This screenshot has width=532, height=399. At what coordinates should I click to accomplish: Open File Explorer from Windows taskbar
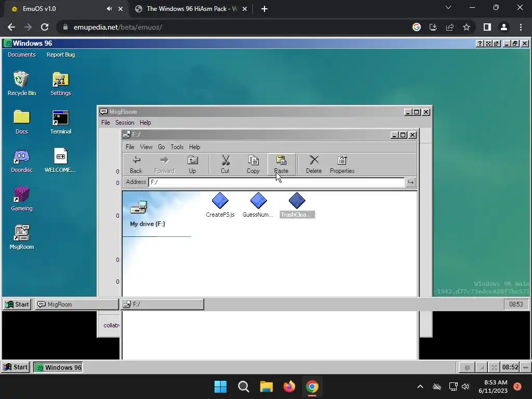click(x=267, y=387)
